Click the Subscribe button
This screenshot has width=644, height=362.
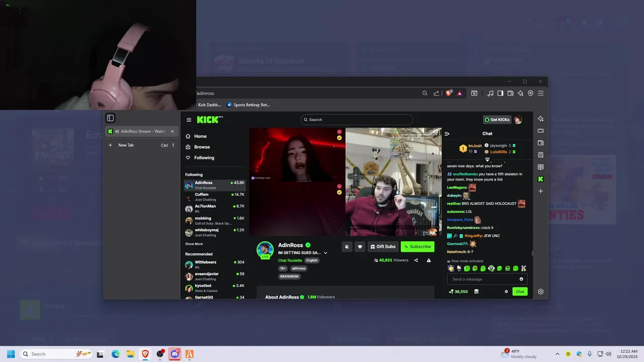pos(418,247)
